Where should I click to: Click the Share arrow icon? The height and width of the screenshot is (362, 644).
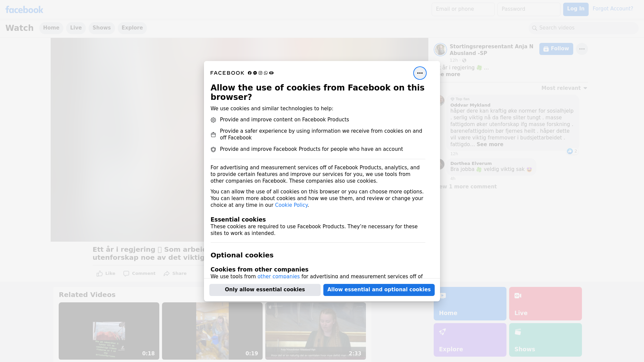click(167, 274)
